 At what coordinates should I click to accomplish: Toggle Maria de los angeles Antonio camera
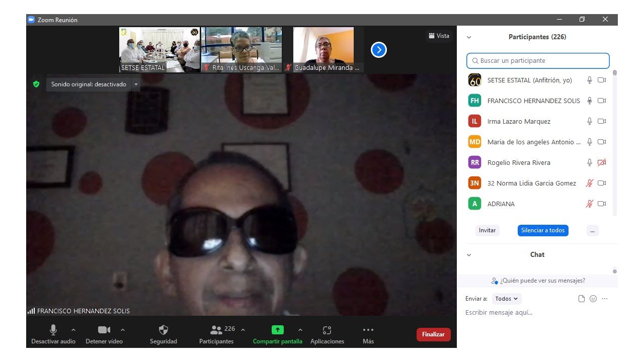click(602, 142)
